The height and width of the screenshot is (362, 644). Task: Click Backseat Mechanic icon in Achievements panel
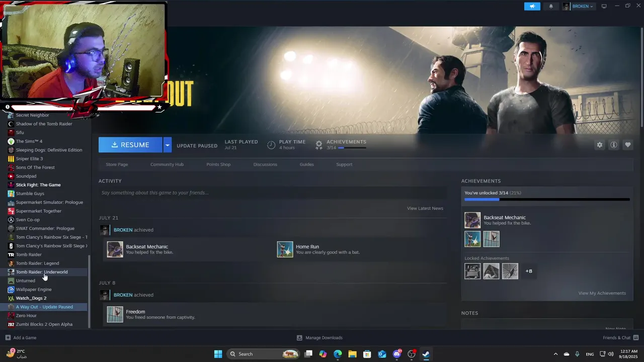point(472,220)
